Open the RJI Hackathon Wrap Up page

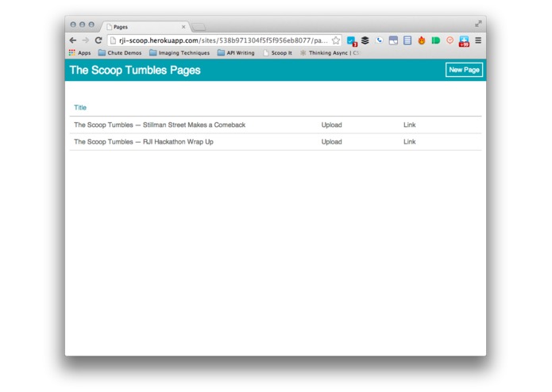[x=144, y=142]
